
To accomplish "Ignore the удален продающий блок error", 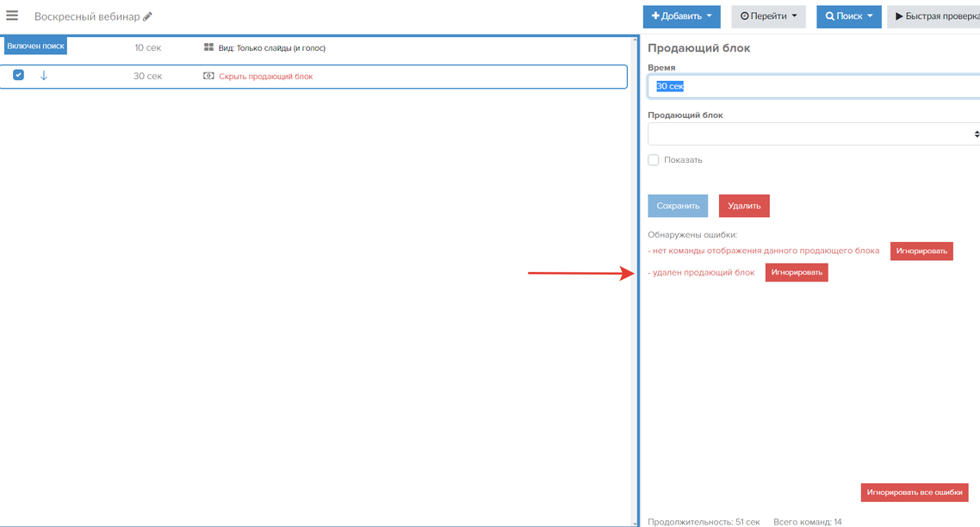I will click(797, 273).
